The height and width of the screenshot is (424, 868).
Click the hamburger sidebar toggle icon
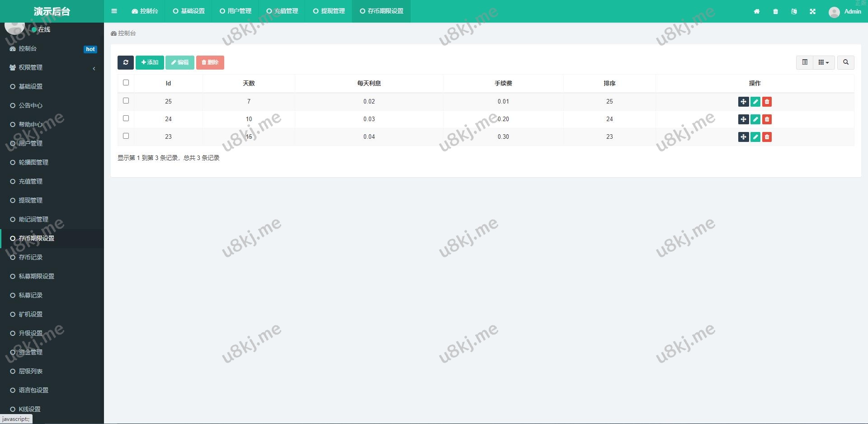(x=114, y=11)
